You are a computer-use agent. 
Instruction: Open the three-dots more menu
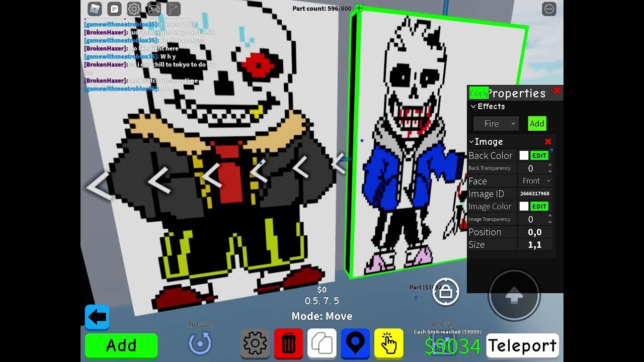(x=549, y=9)
